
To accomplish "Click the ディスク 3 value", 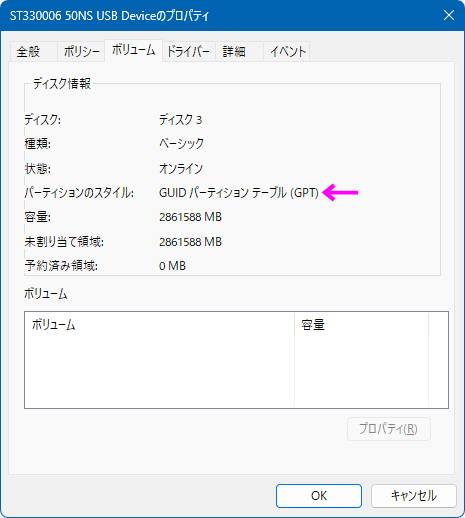I will click(x=180, y=120).
